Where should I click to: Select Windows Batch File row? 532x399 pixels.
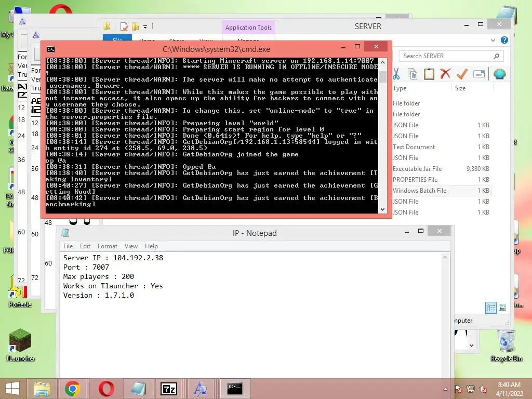click(441, 191)
